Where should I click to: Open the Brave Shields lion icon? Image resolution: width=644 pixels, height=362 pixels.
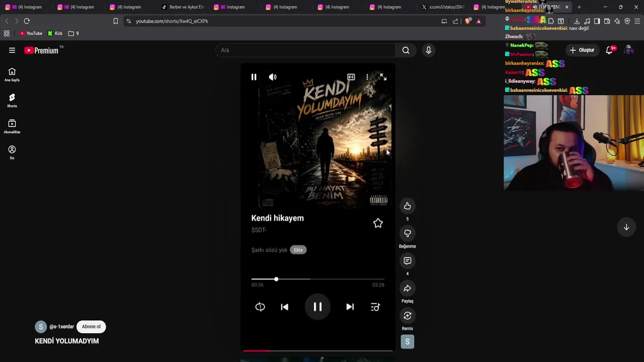point(468,21)
